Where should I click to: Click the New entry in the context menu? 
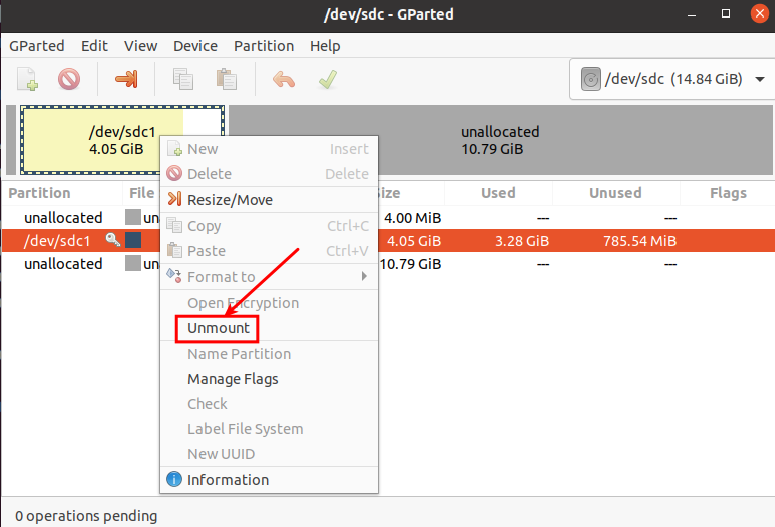point(269,149)
